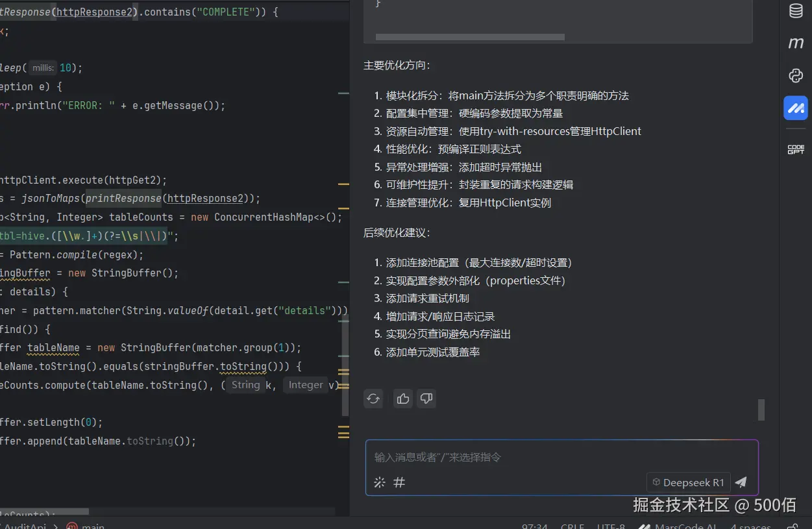Regenerate the AI response
The height and width of the screenshot is (529, 812).
[373, 399]
